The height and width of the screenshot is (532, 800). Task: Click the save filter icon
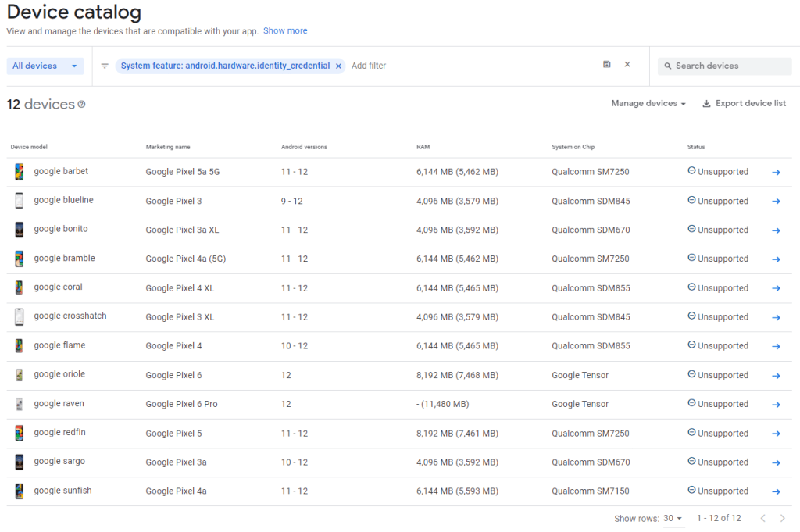(607, 66)
